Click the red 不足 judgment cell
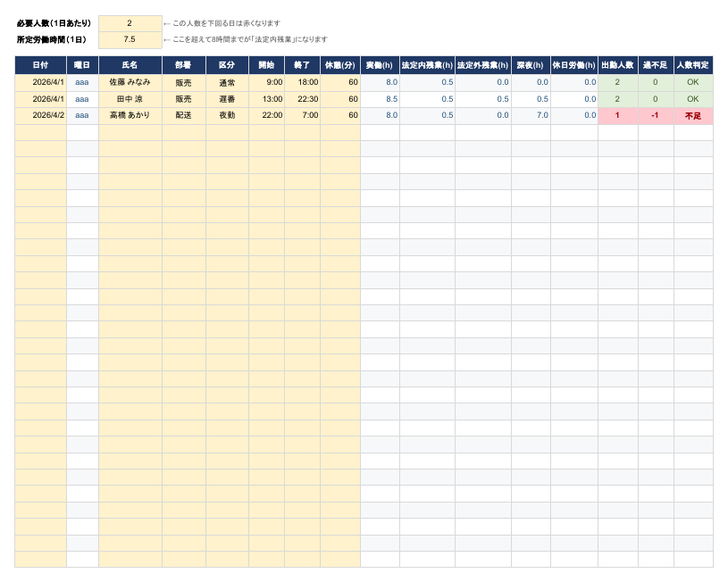The image size is (728, 582). pos(693,115)
